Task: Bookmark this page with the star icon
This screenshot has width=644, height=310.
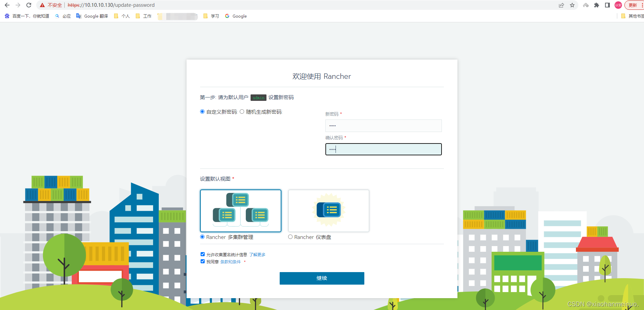Action: point(572,5)
